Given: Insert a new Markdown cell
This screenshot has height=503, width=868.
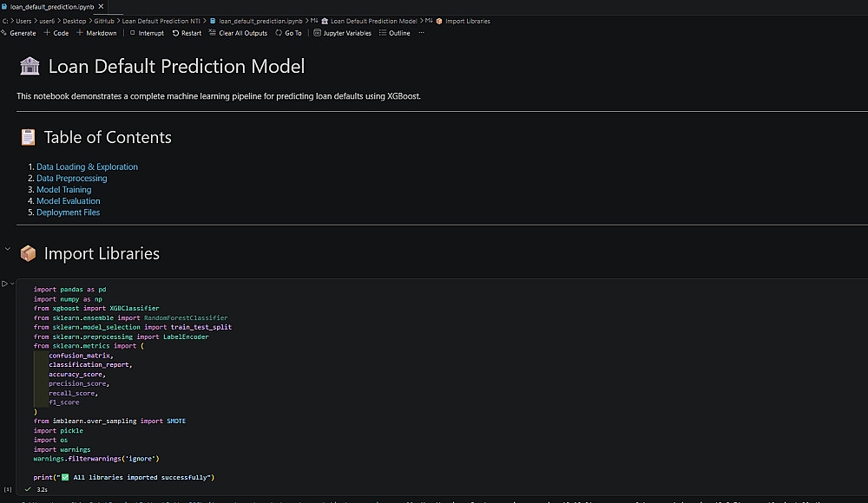Looking at the screenshot, I should point(96,33).
